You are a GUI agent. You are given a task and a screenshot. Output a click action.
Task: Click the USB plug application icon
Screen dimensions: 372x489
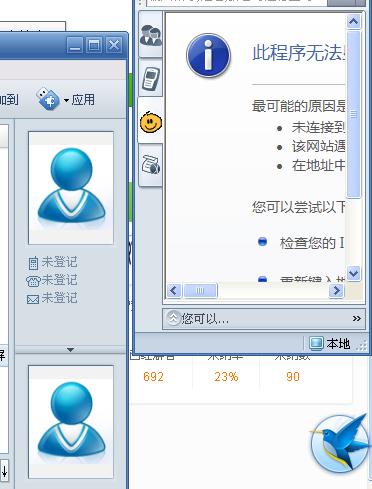48,99
